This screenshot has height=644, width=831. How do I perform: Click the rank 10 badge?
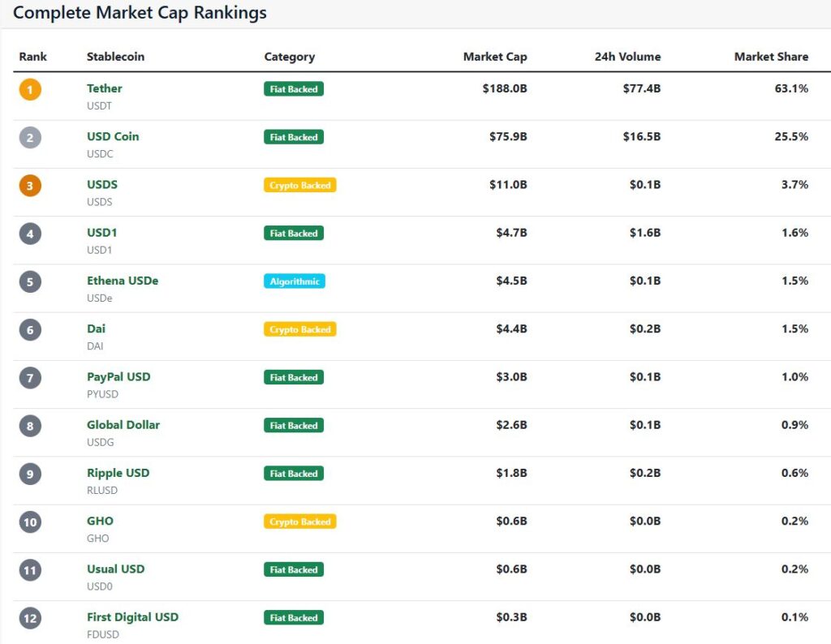pos(30,522)
